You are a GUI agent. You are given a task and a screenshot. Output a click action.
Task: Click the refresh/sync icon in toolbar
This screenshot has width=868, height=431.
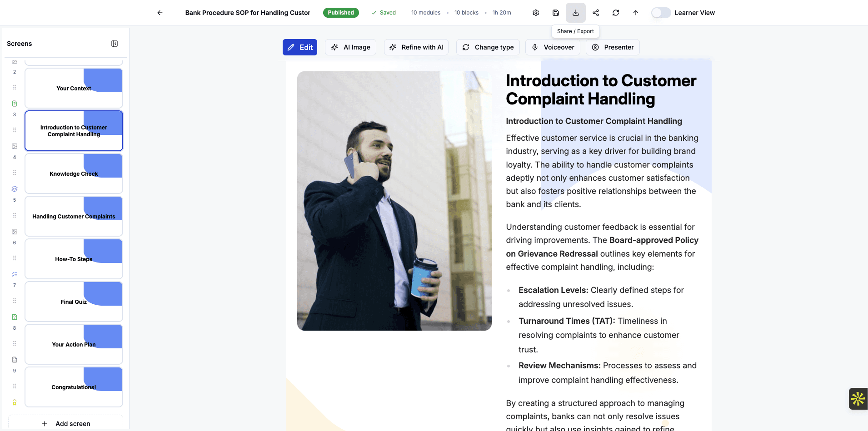pos(616,12)
